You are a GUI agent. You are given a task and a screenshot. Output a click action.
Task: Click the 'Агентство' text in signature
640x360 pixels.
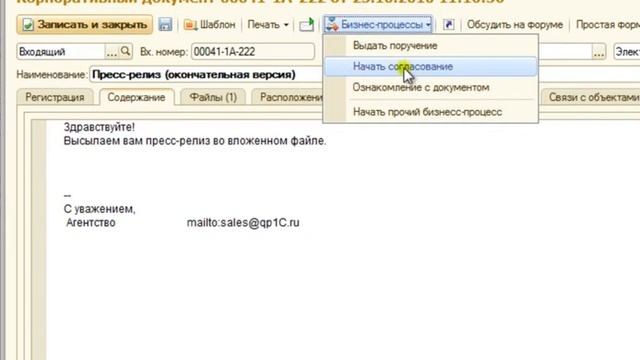click(x=91, y=223)
